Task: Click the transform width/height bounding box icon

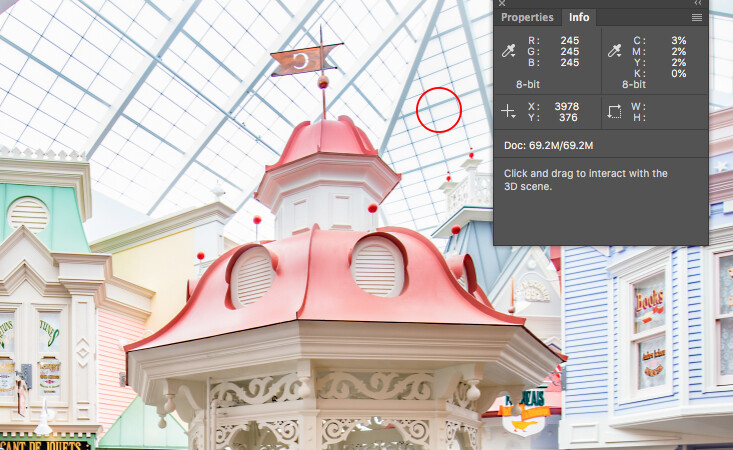Action: coord(614,112)
